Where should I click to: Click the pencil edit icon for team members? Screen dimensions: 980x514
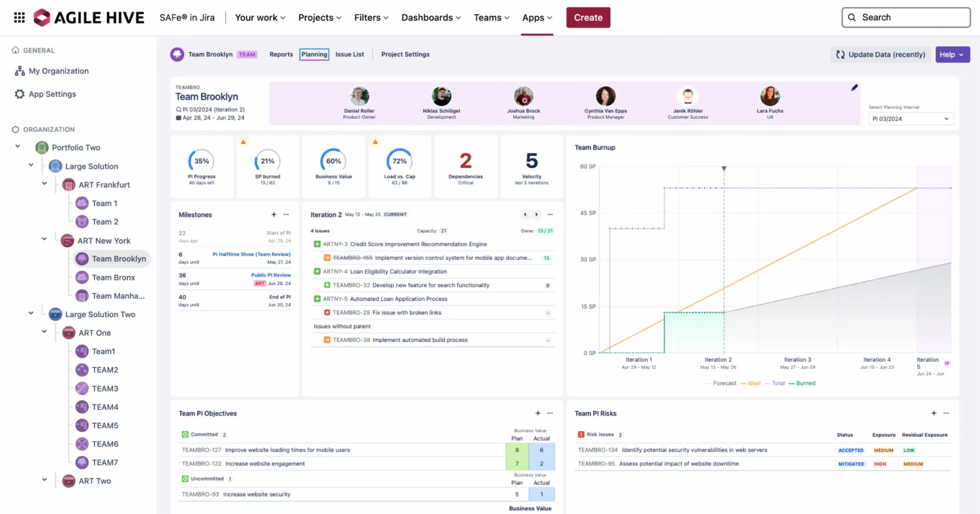click(854, 87)
